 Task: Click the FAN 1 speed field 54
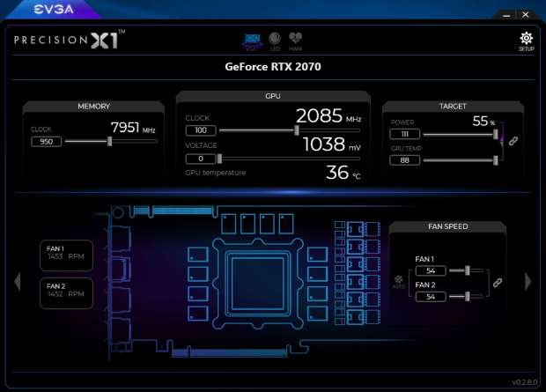click(431, 270)
